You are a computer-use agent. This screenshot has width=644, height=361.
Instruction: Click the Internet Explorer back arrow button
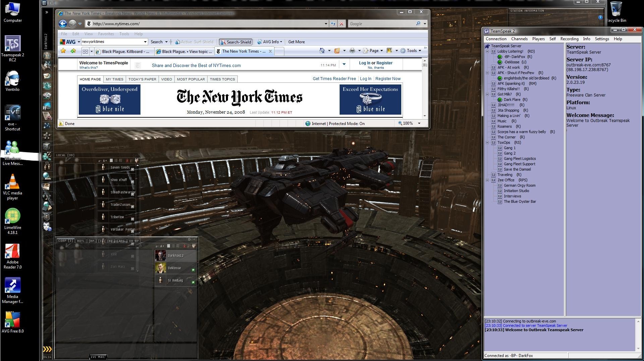63,24
